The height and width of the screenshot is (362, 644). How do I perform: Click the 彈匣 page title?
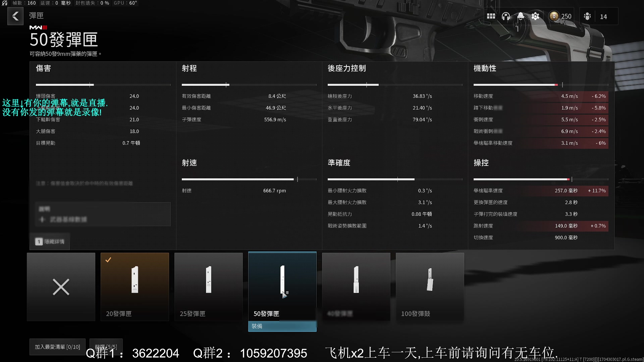click(x=36, y=16)
